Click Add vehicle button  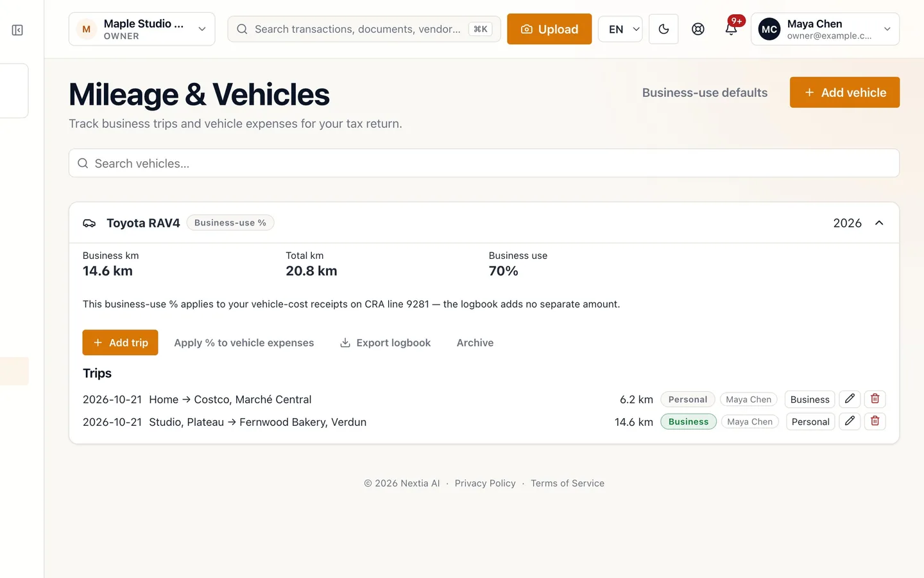pyautogui.click(x=844, y=92)
